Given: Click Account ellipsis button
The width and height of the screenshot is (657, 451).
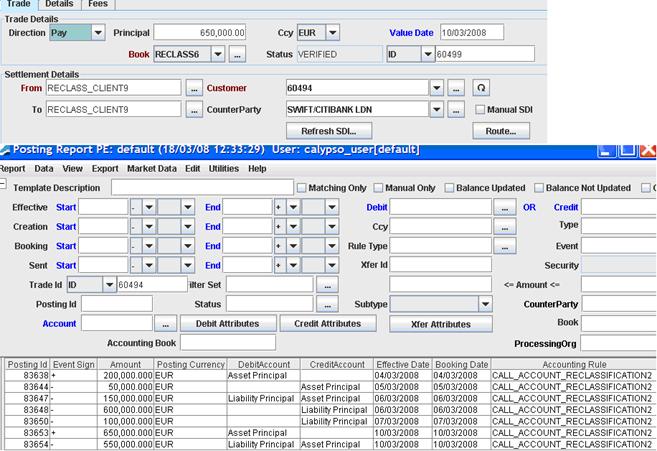Looking at the screenshot, I should [166, 324].
